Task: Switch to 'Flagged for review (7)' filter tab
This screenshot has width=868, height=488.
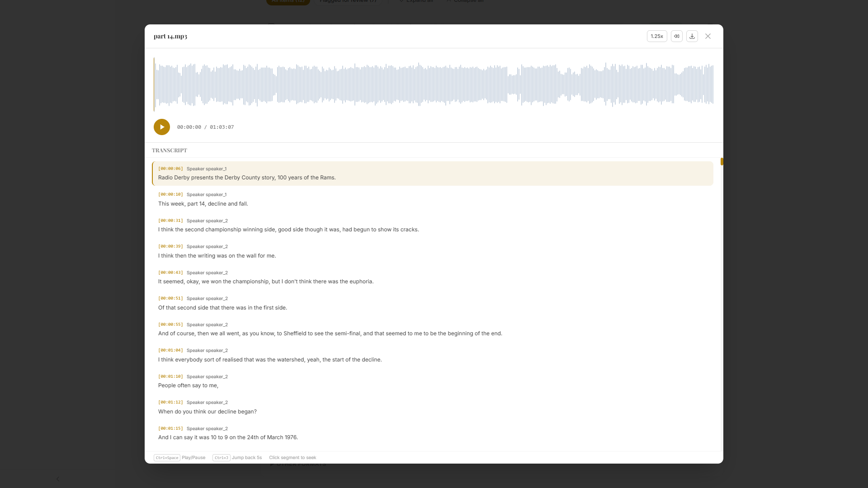Action: point(348,2)
